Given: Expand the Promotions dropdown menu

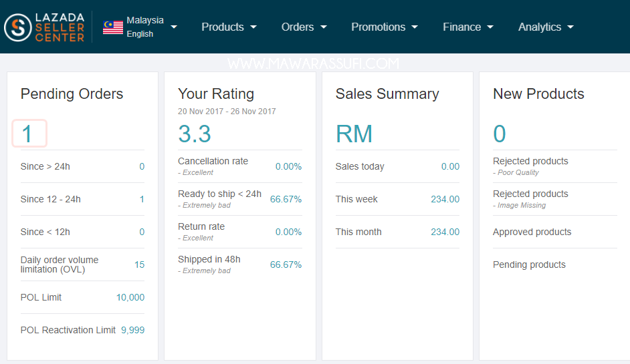Looking at the screenshot, I should [385, 27].
